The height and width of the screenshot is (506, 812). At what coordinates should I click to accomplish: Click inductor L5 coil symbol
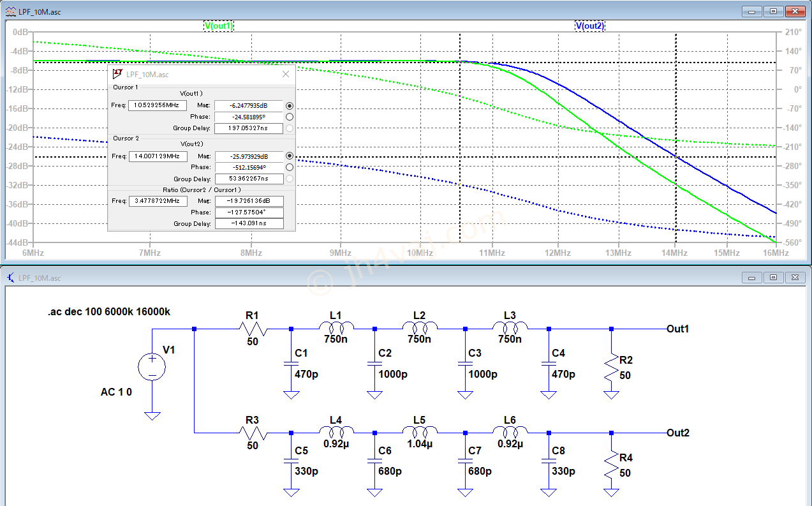(420, 432)
